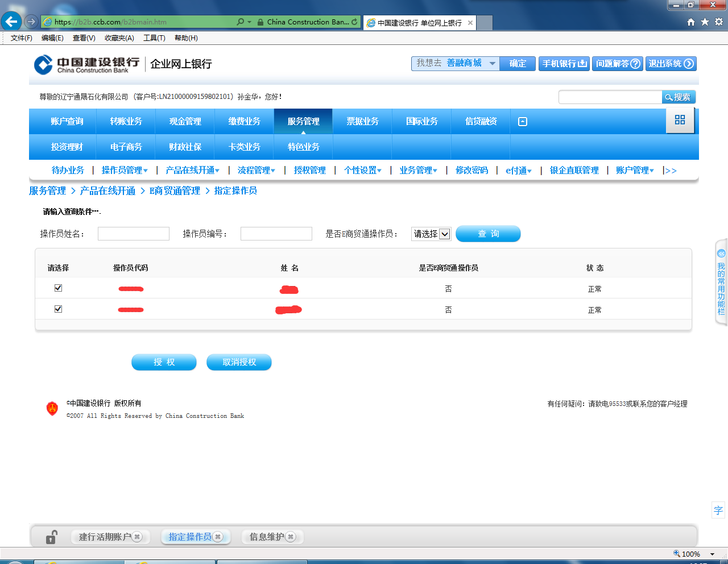Close the 建行活期账户 bottom tab
Viewport: 728px width, 564px height.
pyautogui.click(x=137, y=537)
